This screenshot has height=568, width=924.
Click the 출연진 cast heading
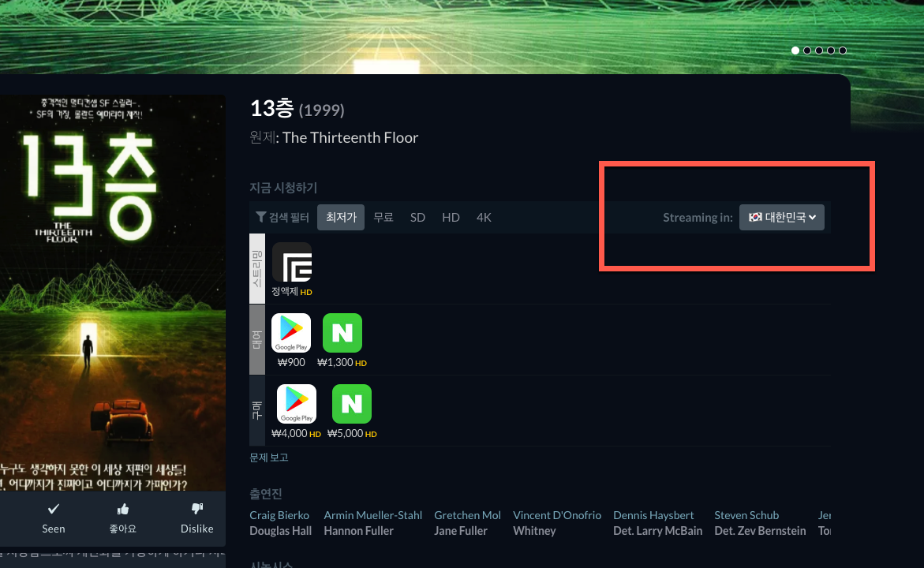(x=266, y=494)
